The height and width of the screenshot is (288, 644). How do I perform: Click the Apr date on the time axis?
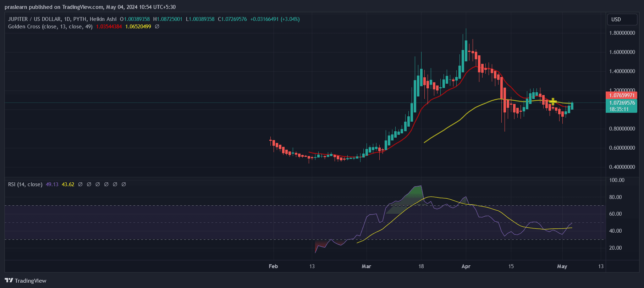click(x=466, y=266)
